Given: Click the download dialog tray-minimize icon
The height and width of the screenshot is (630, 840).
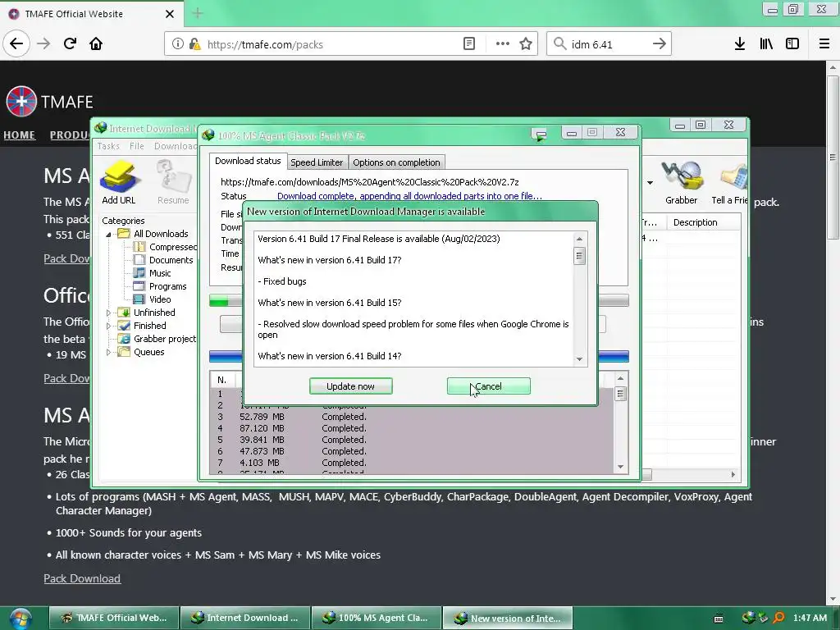Looking at the screenshot, I should coord(540,134).
